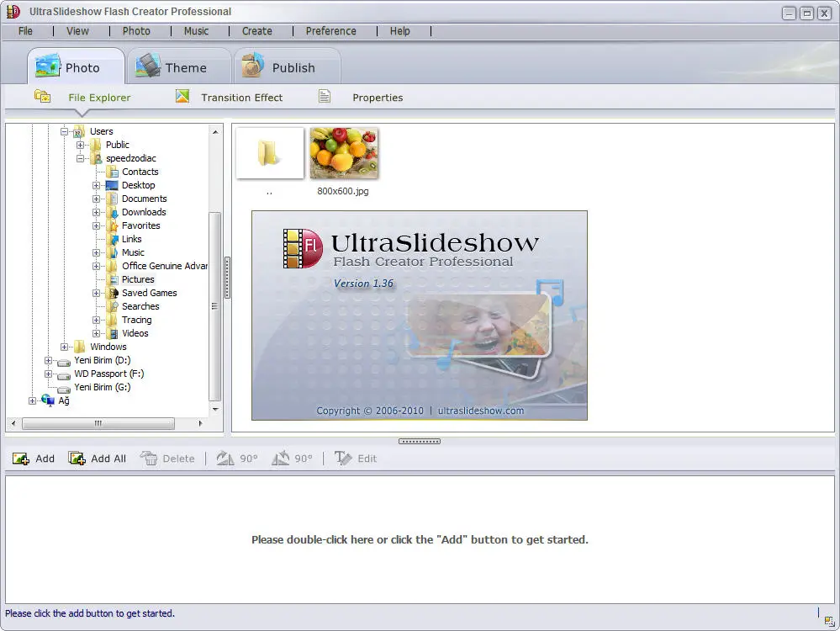The width and height of the screenshot is (840, 631).
Task: Click the File Explorer folder icon
Action: pyautogui.click(x=42, y=97)
